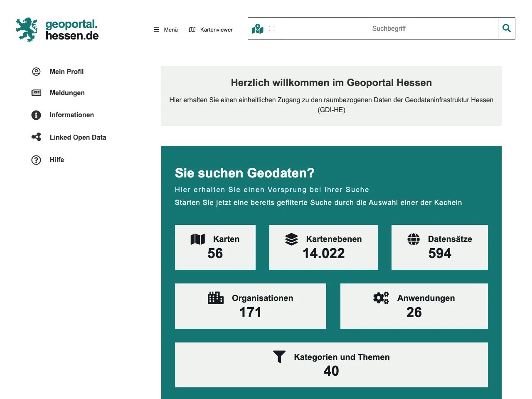Click the Hilfe question mark icon
Viewport: 532px width, 399px height.
pos(36,160)
